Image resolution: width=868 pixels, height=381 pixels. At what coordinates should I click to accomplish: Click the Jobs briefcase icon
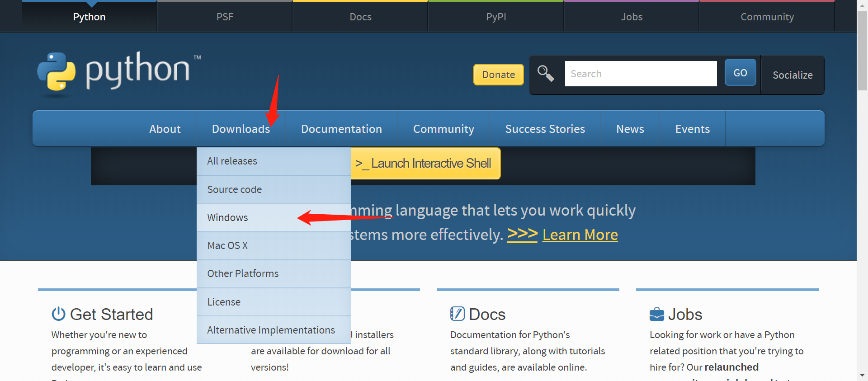pos(657,314)
